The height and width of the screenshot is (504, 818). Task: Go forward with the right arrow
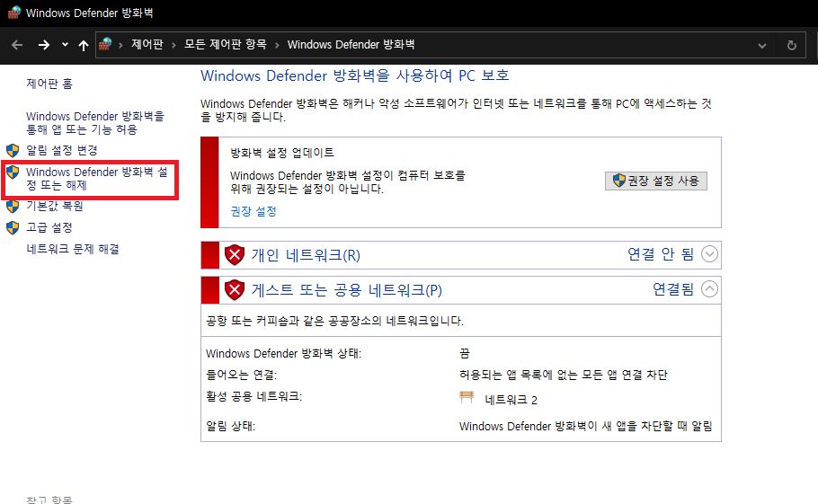point(44,45)
